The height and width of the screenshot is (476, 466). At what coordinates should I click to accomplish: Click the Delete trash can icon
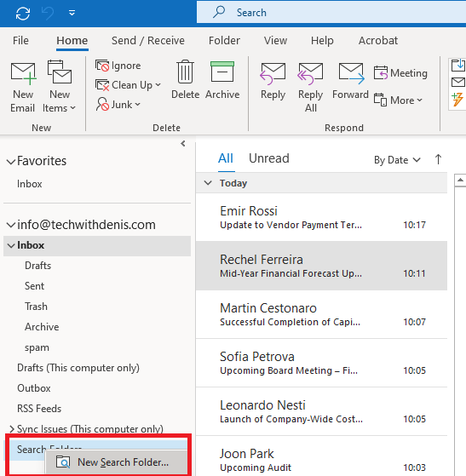point(186,72)
